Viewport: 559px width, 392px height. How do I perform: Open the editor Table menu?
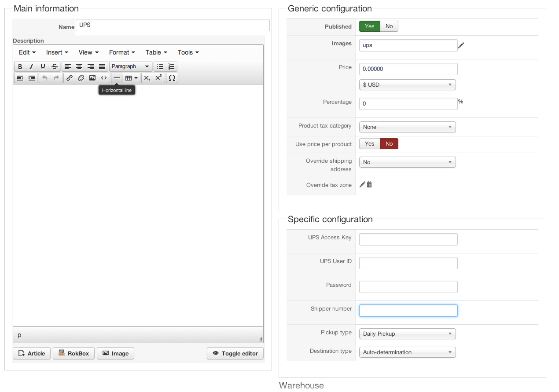click(x=156, y=52)
